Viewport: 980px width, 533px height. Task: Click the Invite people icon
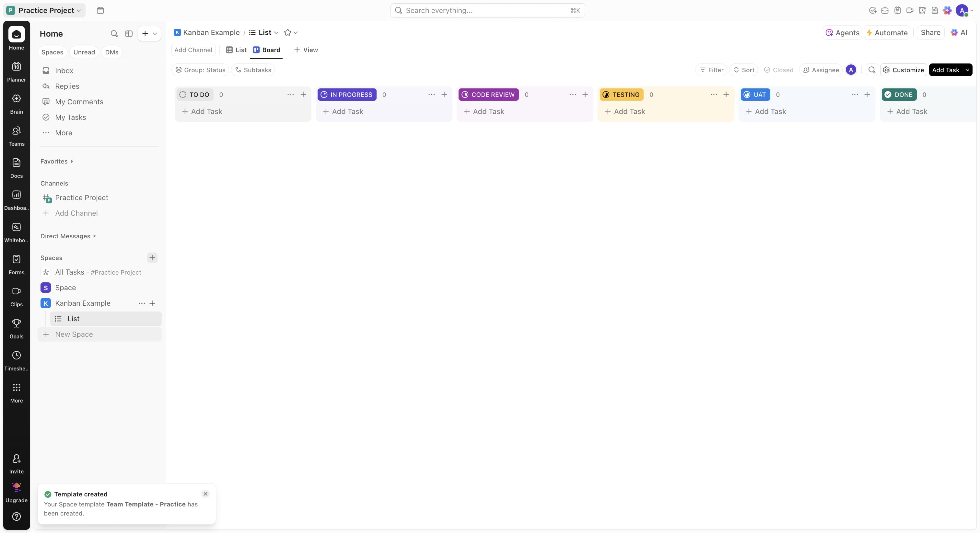tap(16, 459)
